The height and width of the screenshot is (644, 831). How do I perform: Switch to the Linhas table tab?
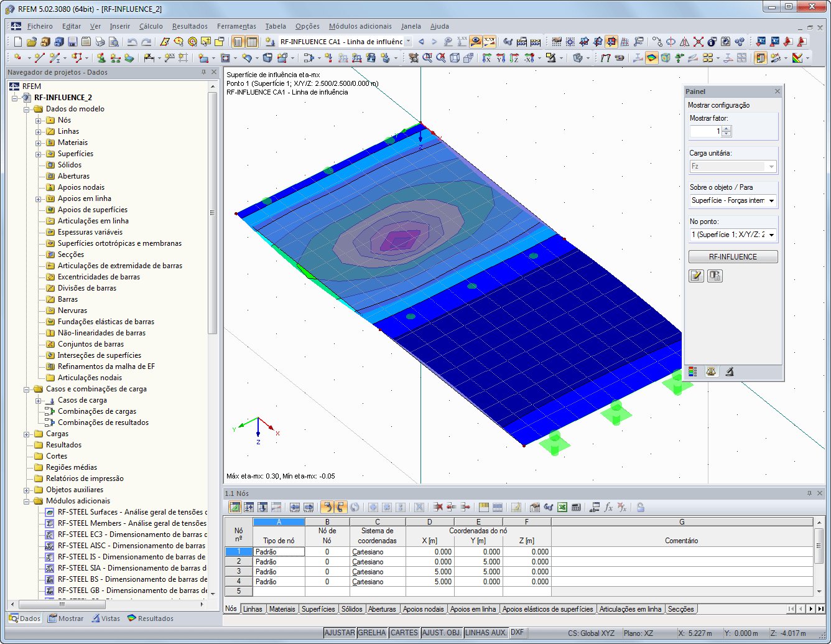tap(253, 609)
